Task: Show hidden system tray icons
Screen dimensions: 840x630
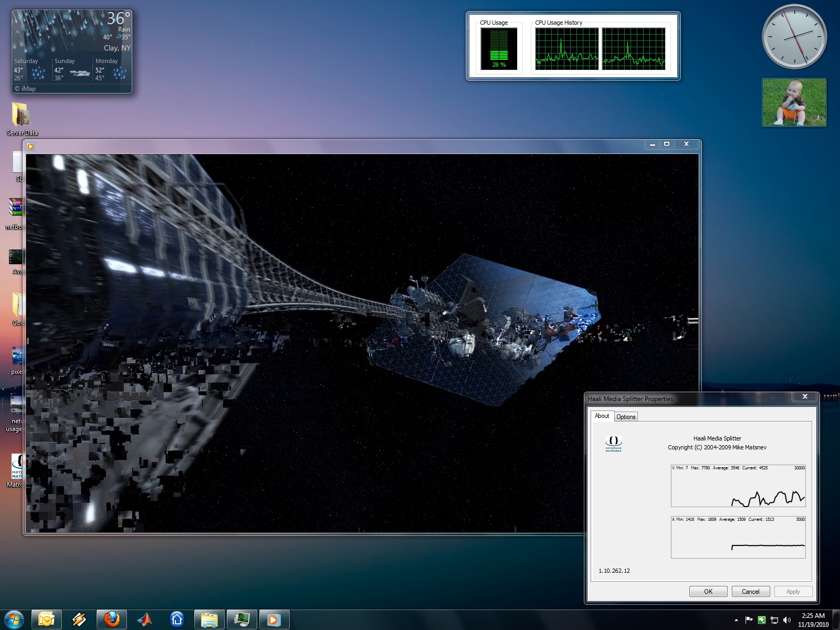Action: tap(736, 620)
